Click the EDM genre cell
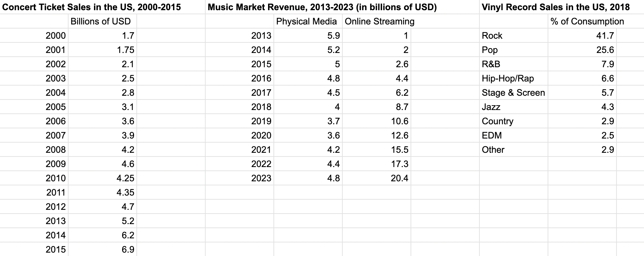The width and height of the screenshot is (644, 256). point(492,135)
